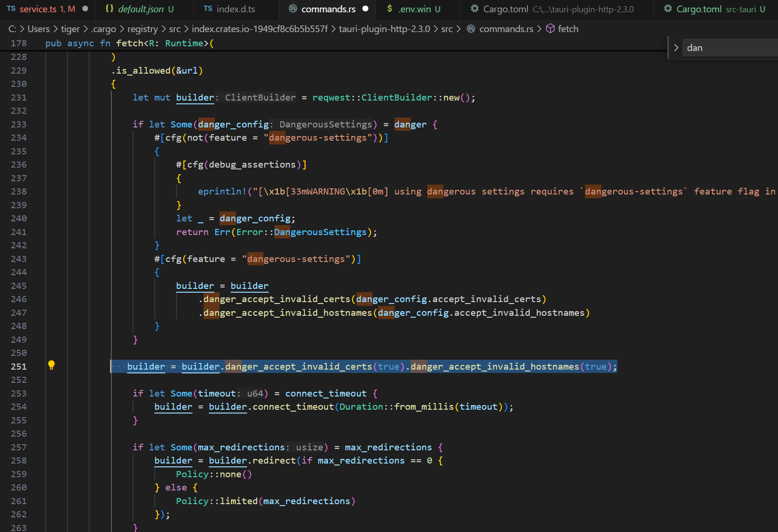
Task: Click 'Policy::limited' on line 261
Action: pos(217,501)
